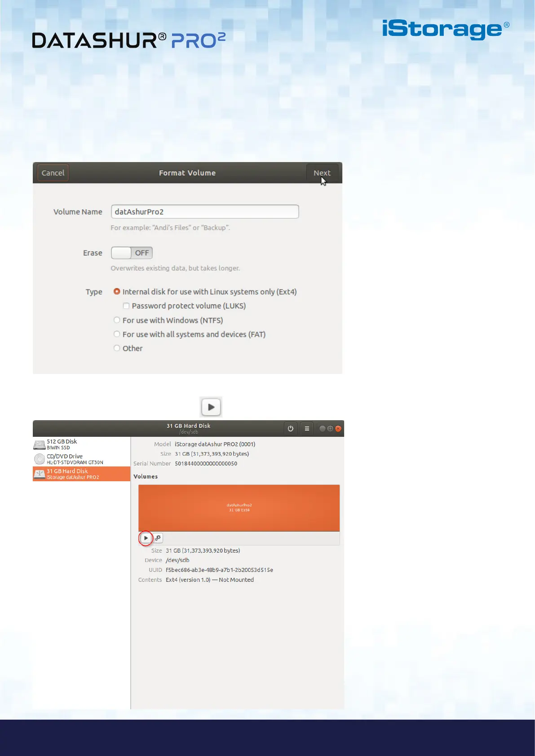This screenshot has width=535, height=756.
Task: Click the Volumes heading
Action: [146, 476]
